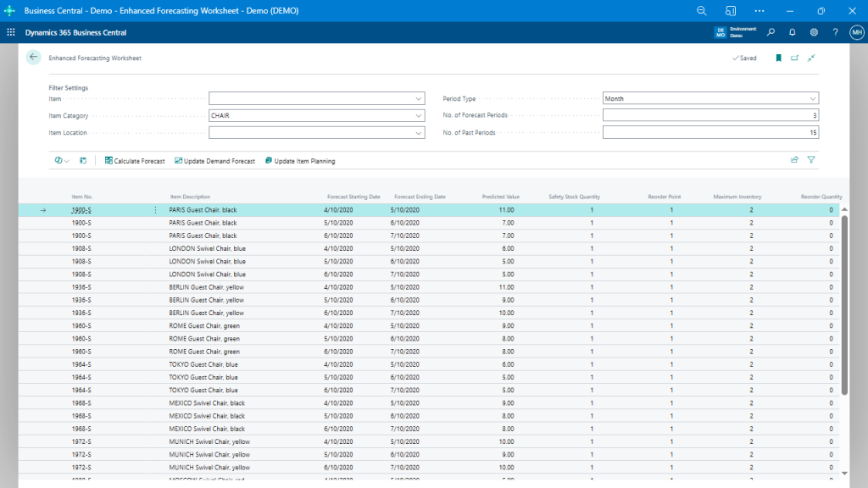The height and width of the screenshot is (488, 868).
Task: Open the app launcher grid
Action: 10,31
